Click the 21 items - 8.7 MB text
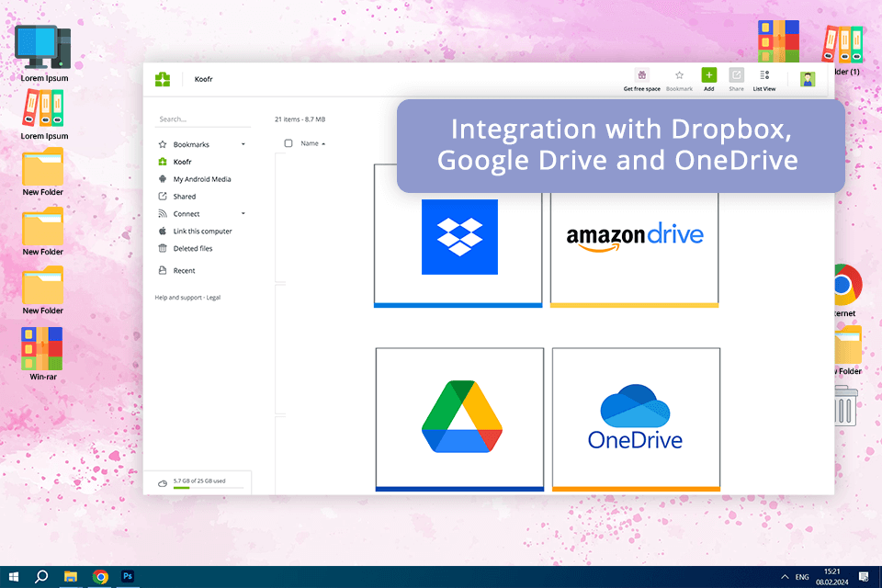 (300, 119)
